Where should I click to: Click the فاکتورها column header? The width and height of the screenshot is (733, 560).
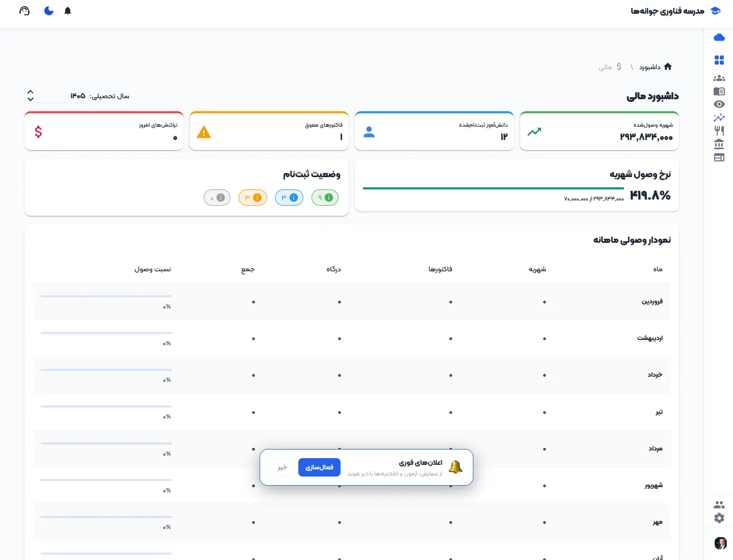[x=440, y=269]
